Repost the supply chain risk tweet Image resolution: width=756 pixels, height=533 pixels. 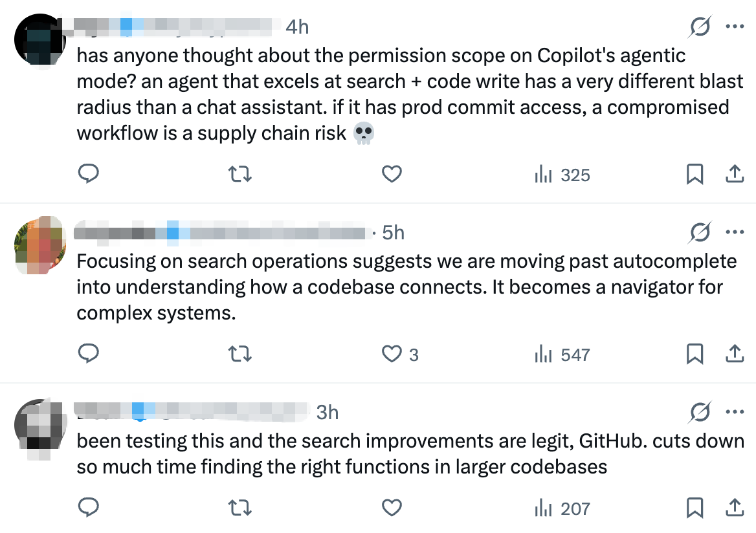(x=240, y=174)
